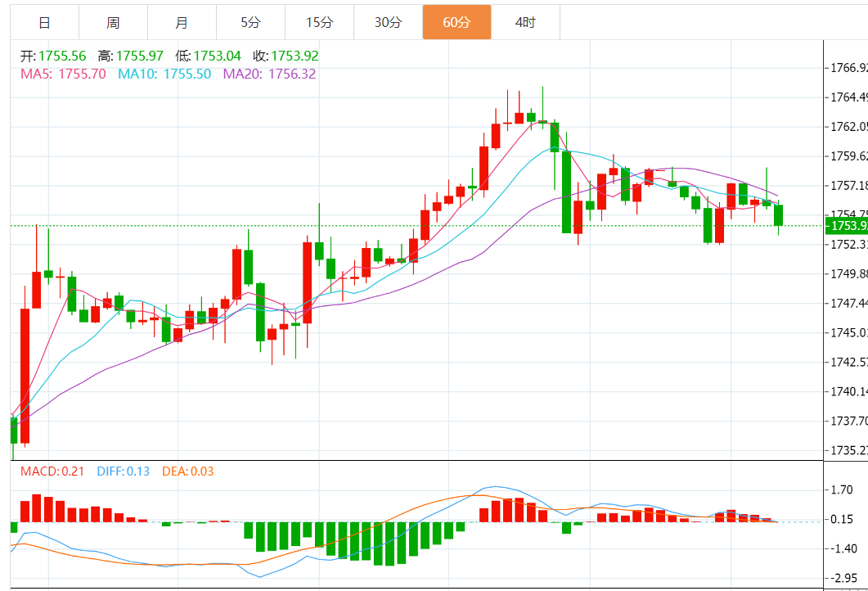The image size is (868, 591).
Task: Choose the 30分 timeframe tab
Action: pyautogui.click(x=388, y=23)
